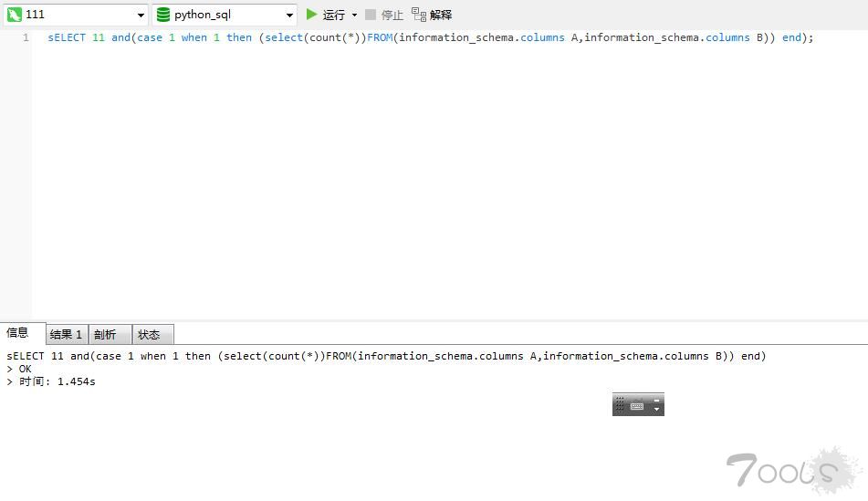Open the connection dropdown showing 111

[x=76, y=15]
